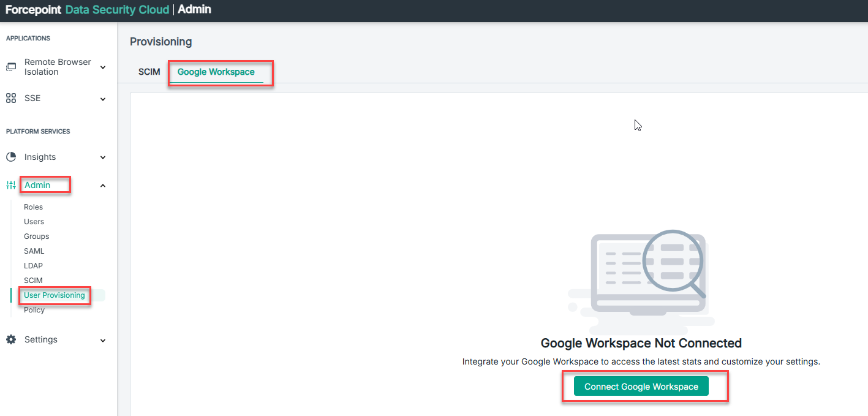
Task: Open the Users admin page
Action: click(34, 222)
